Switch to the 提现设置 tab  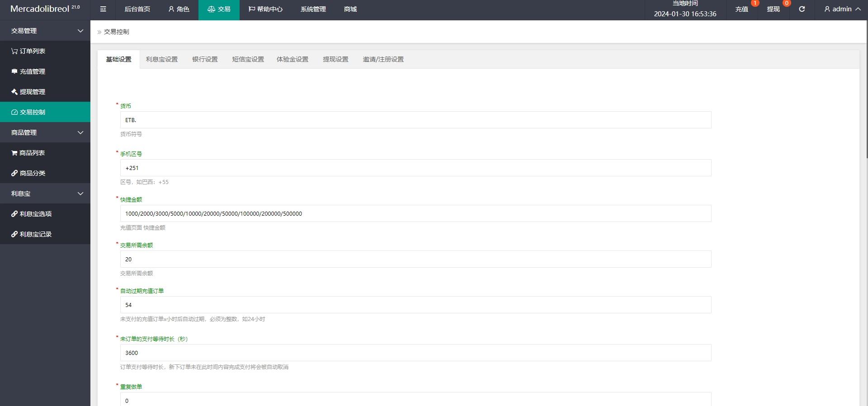pyautogui.click(x=335, y=59)
